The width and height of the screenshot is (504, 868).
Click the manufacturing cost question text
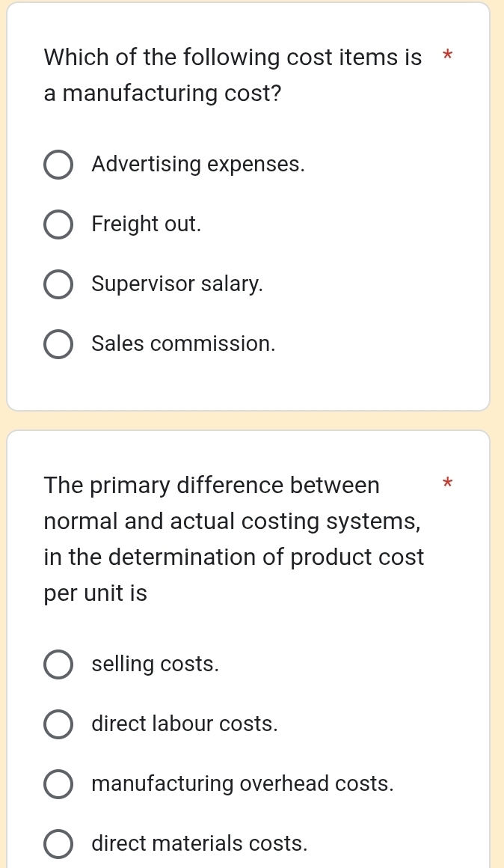233,76
